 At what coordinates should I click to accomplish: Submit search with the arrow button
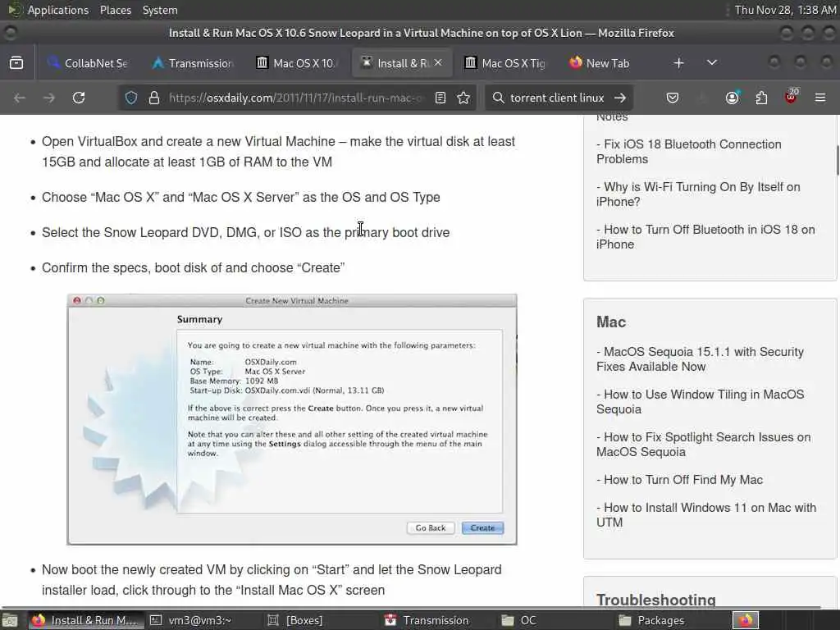coord(620,98)
